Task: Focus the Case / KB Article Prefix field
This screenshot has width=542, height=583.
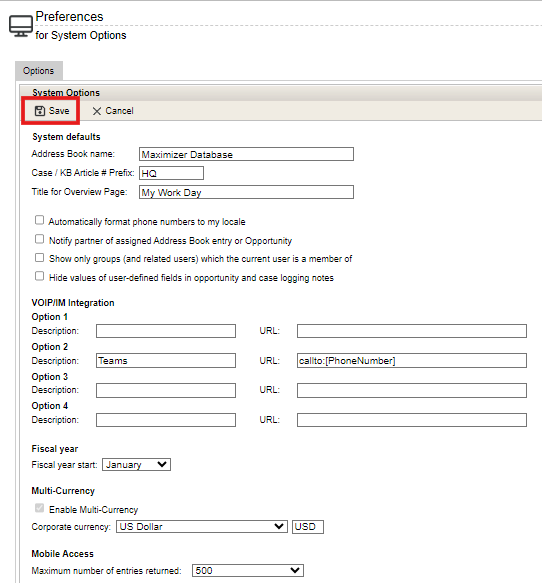Action: click(171, 173)
